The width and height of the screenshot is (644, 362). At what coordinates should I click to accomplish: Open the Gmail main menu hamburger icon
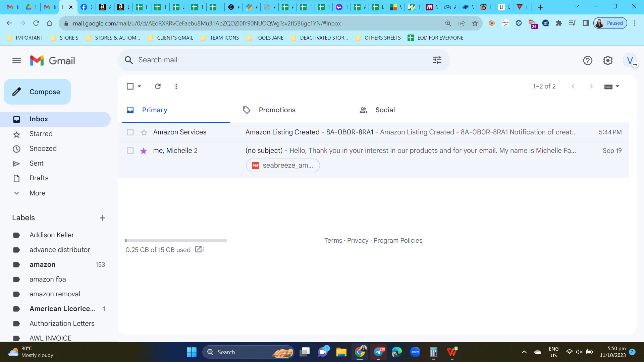coord(16,61)
